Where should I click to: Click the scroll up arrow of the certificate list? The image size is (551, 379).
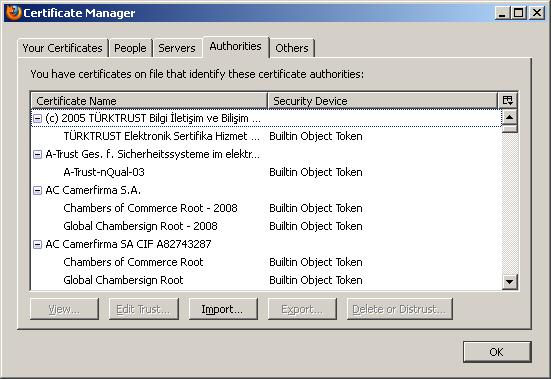[x=510, y=117]
